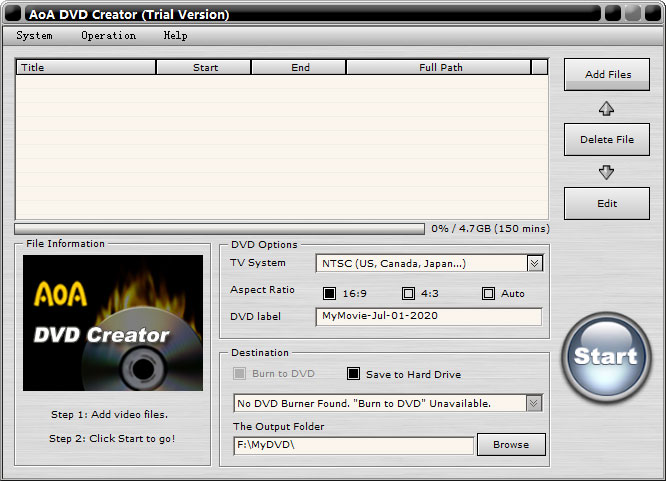The image size is (666, 481).
Task: Click the Edit button
Action: click(x=607, y=204)
